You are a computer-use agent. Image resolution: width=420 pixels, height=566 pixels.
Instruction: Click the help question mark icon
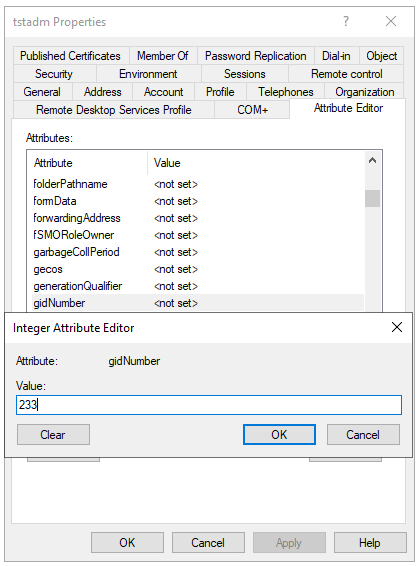pos(346,21)
